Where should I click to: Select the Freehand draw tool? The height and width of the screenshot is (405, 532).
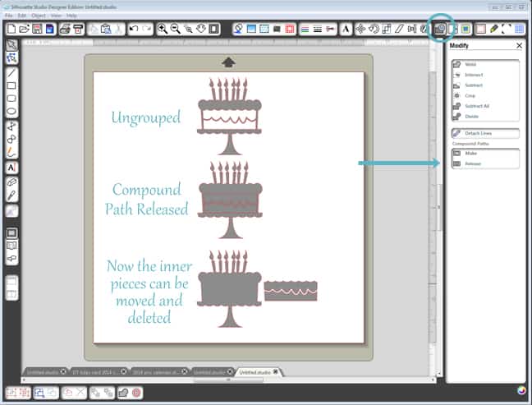11,153
